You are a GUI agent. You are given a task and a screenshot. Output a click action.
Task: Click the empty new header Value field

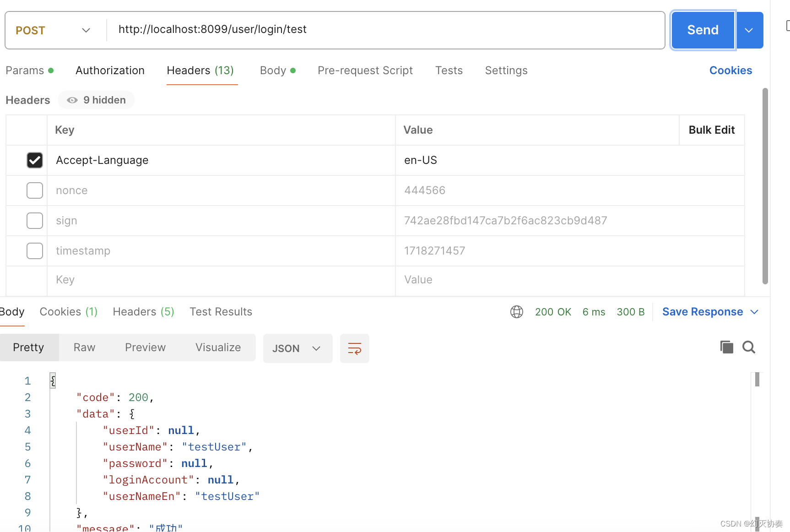570,280
